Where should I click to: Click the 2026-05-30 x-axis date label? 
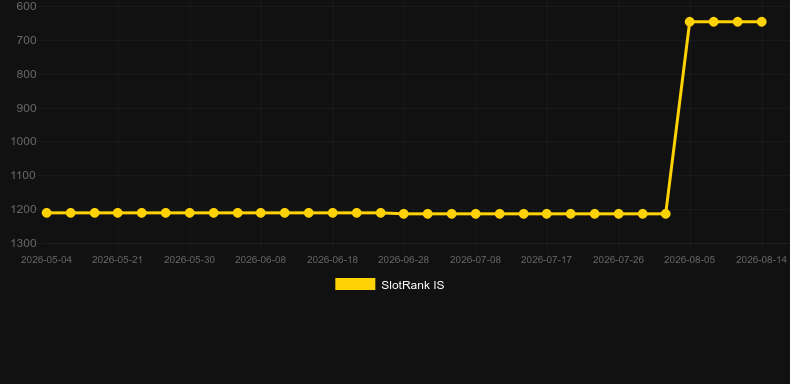click(x=189, y=260)
